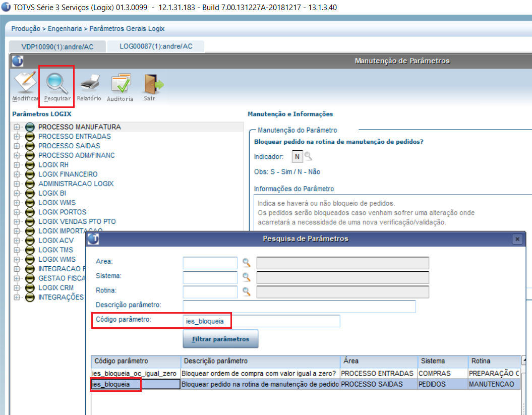This screenshot has width=532, height=415.
Task: Click the PROCESSO SAIDAS cell in results
Action: tap(378, 384)
